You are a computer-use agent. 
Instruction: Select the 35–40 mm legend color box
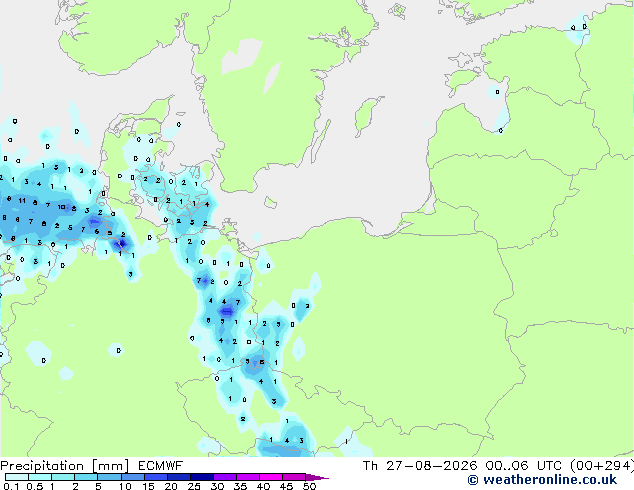click(x=248, y=477)
